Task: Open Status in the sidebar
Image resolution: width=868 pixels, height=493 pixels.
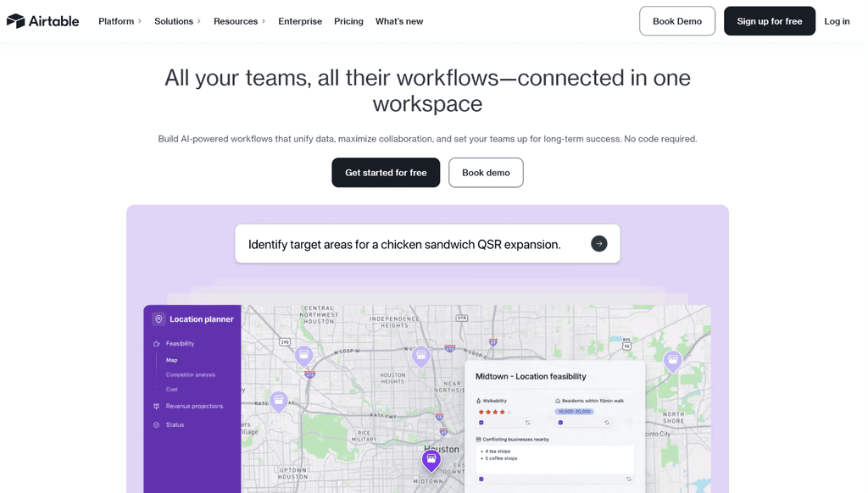Action: [x=175, y=425]
